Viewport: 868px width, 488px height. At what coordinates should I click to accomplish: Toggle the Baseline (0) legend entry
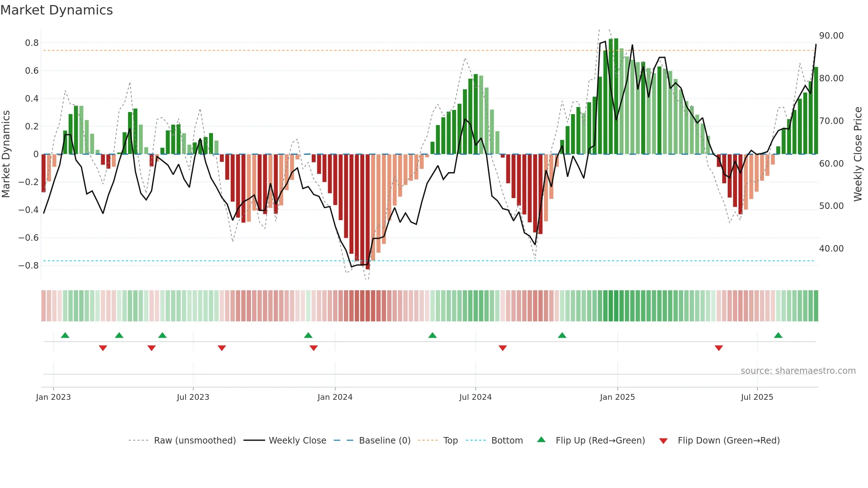(372, 440)
